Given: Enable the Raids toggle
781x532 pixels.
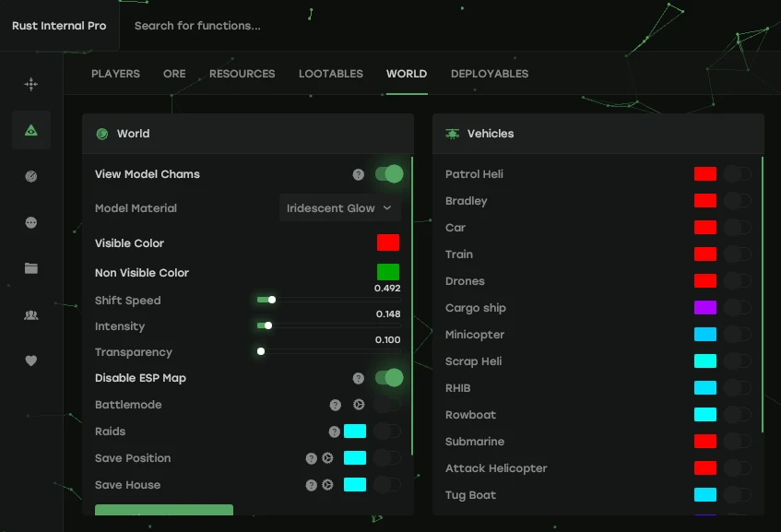Looking at the screenshot, I should [x=387, y=432].
